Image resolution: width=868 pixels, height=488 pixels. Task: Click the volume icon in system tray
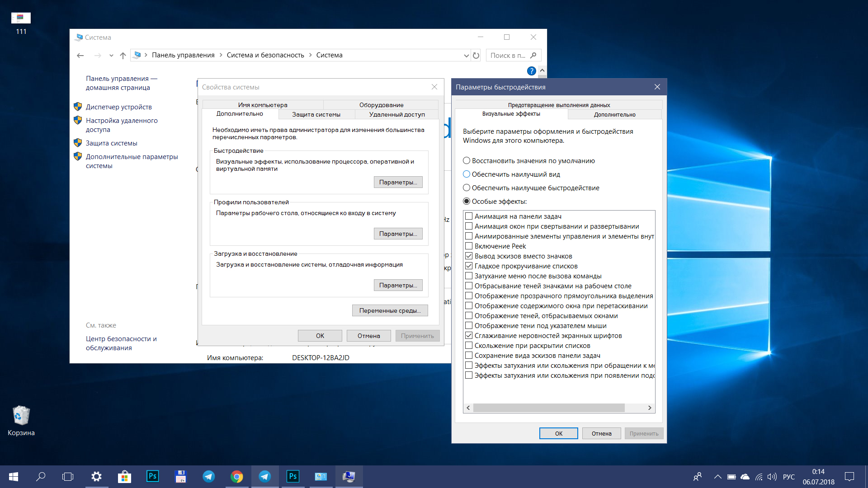coord(772,476)
